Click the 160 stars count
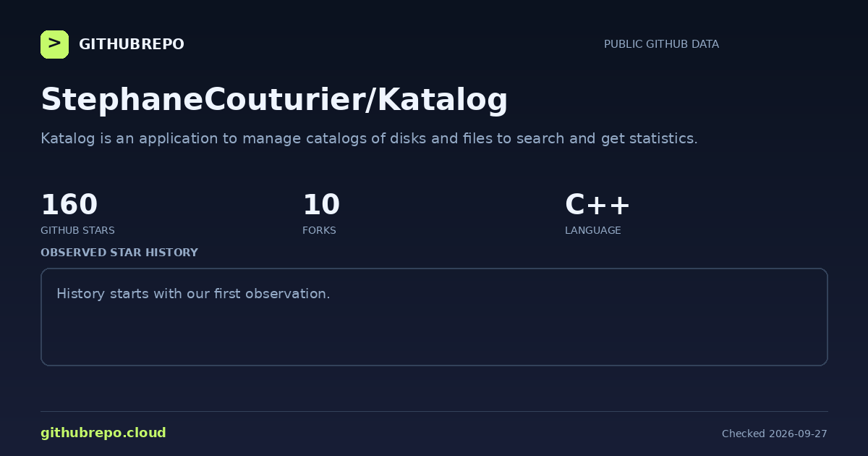The height and width of the screenshot is (456, 868). [69, 205]
